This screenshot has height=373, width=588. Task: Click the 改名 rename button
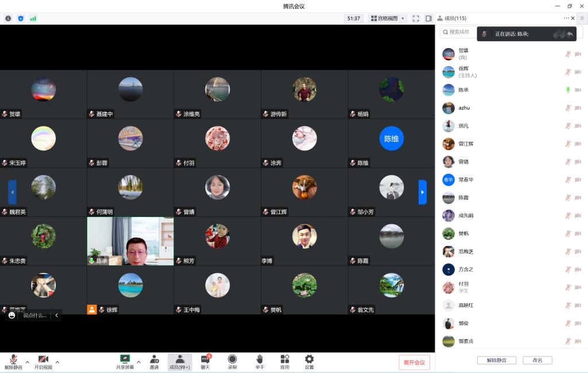pos(537,360)
